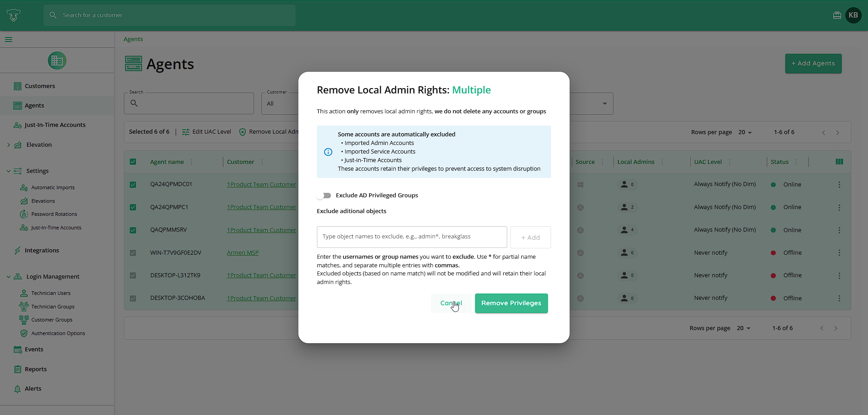
Task: Click local admins badge for QA24QPMPC1
Action: 627,207
